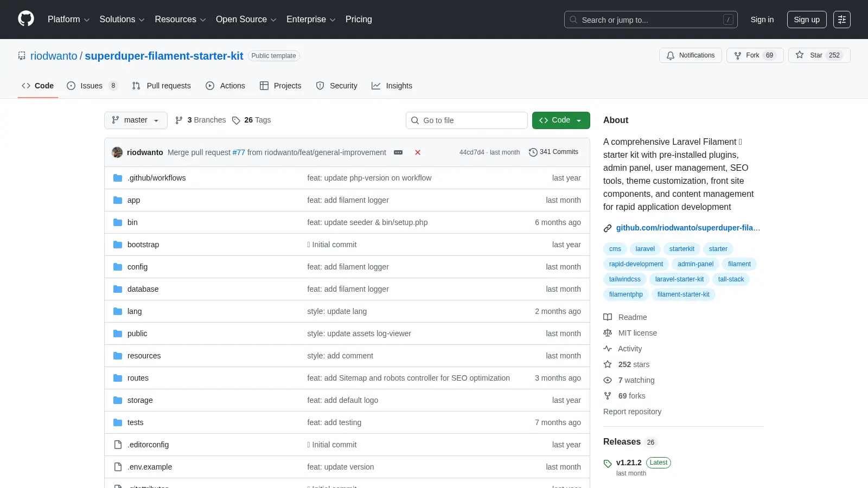Click the app folder icon

[x=118, y=200]
